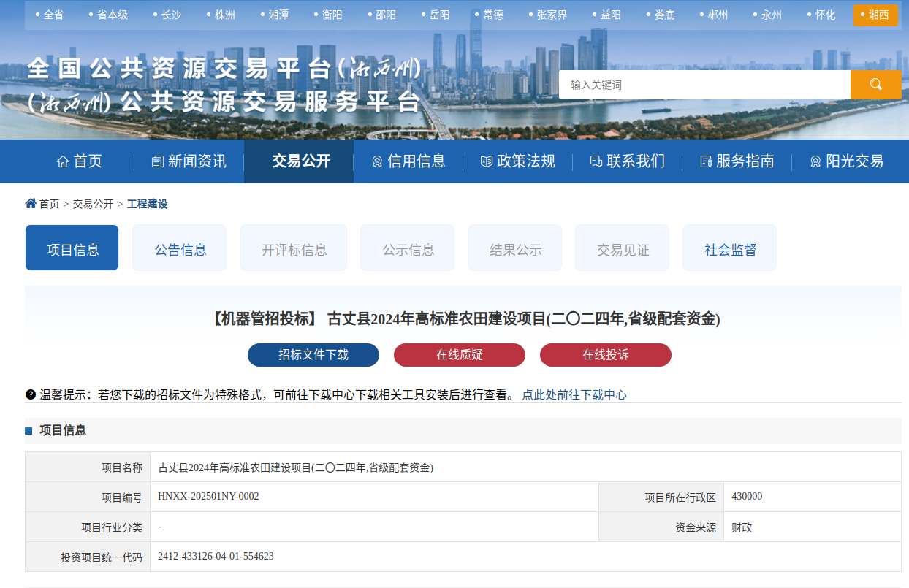Choose 常德 in the region bar
The image size is (909, 588).
click(x=493, y=15)
